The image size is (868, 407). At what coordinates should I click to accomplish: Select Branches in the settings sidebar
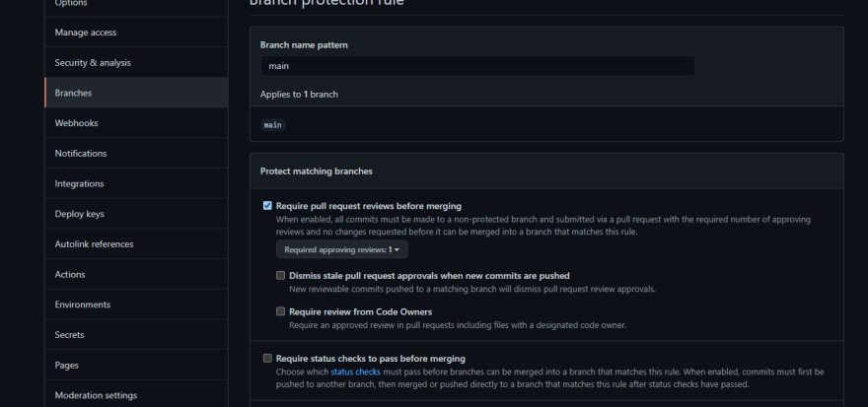136,93
